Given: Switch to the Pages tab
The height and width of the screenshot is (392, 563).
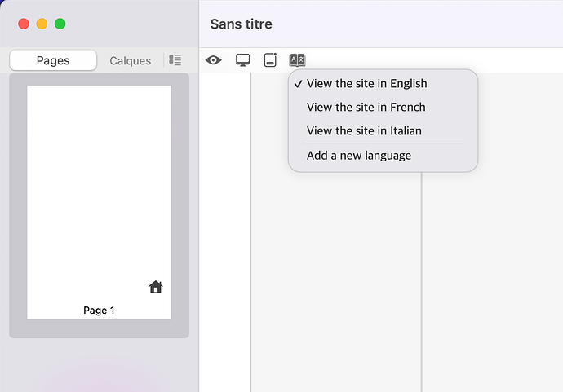Looking at the screenshot, I should click(53, 60).
